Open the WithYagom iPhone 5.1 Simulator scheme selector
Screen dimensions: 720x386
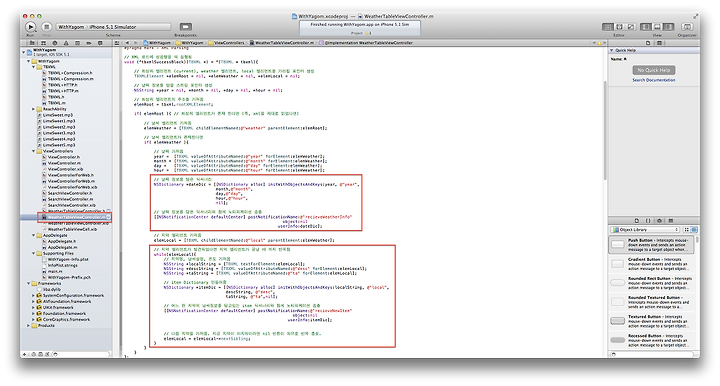click(x=113, y=27)
